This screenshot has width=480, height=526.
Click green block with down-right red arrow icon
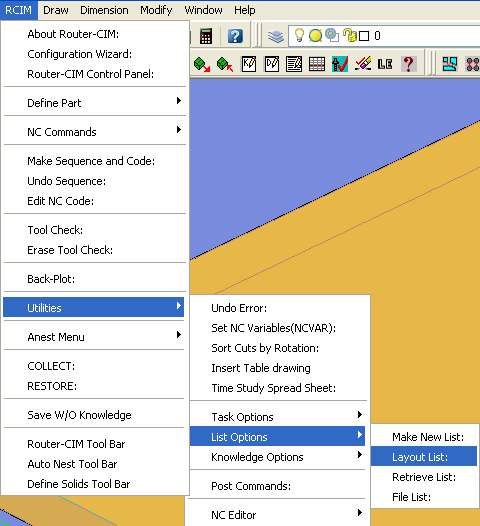202,64
